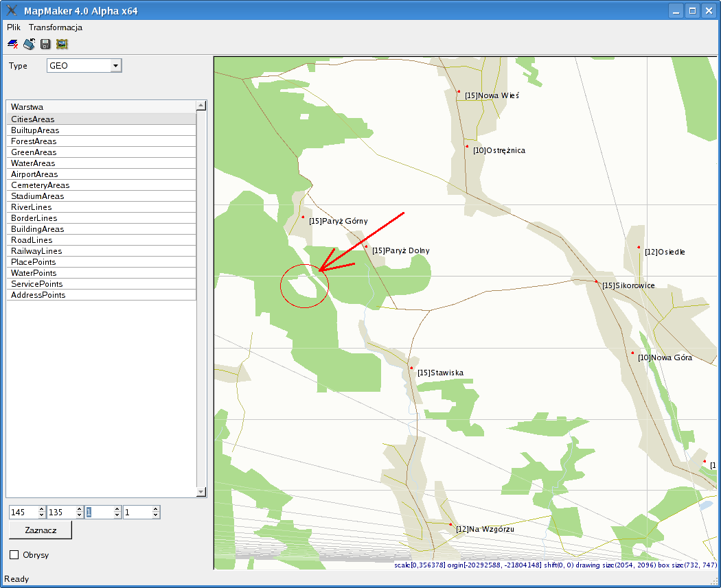Click the framed picture export icon
The image size is (721, 588).
click(62, 45)
